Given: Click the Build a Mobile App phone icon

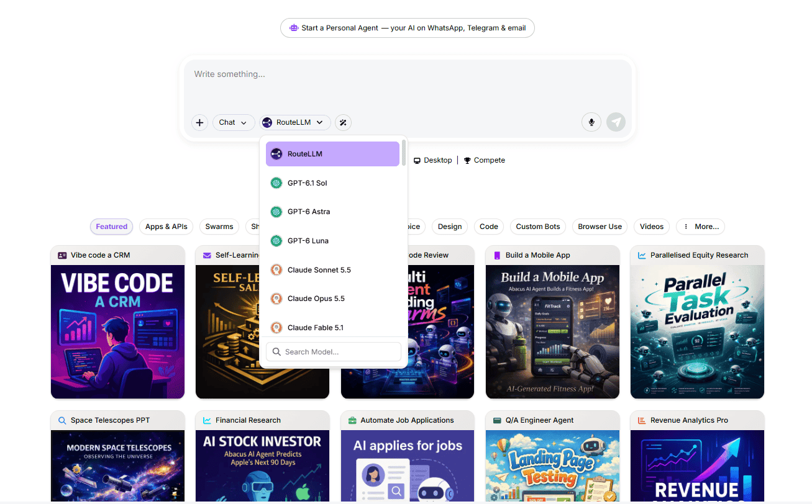Looking at the screenshot, I should [x=497, y=255].
